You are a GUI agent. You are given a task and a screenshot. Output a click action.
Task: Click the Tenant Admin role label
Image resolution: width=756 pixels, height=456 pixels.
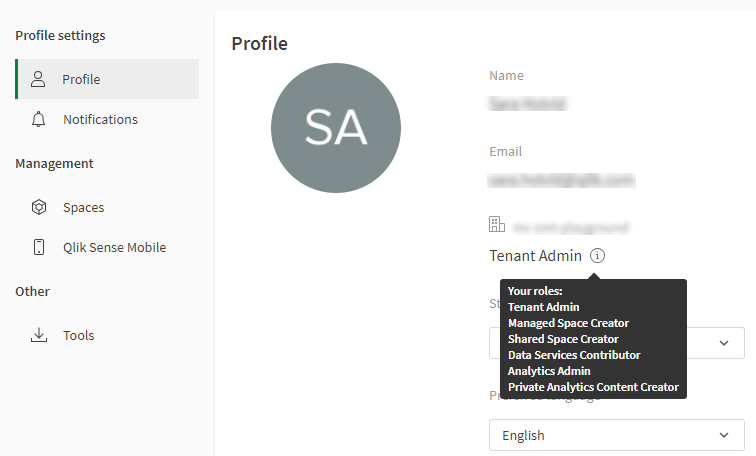(x=535, y=255)
